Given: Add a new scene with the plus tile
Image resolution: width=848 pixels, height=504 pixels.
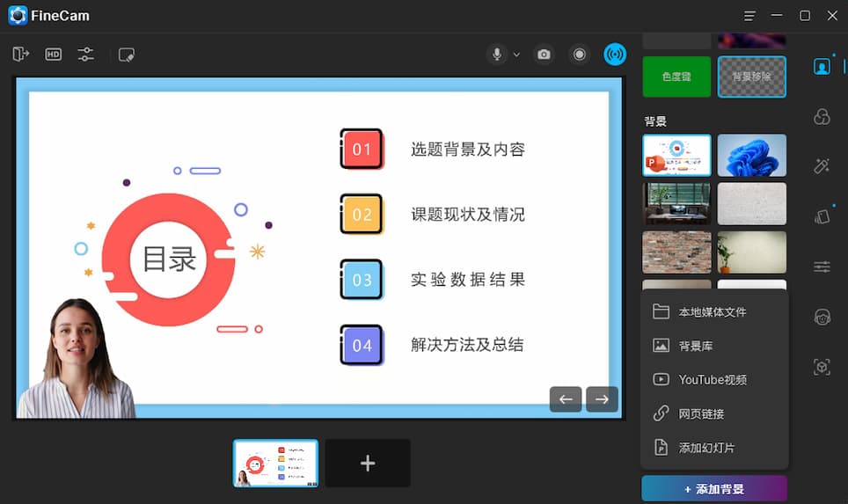Looking at the screenshot, I should pos(368,464).
